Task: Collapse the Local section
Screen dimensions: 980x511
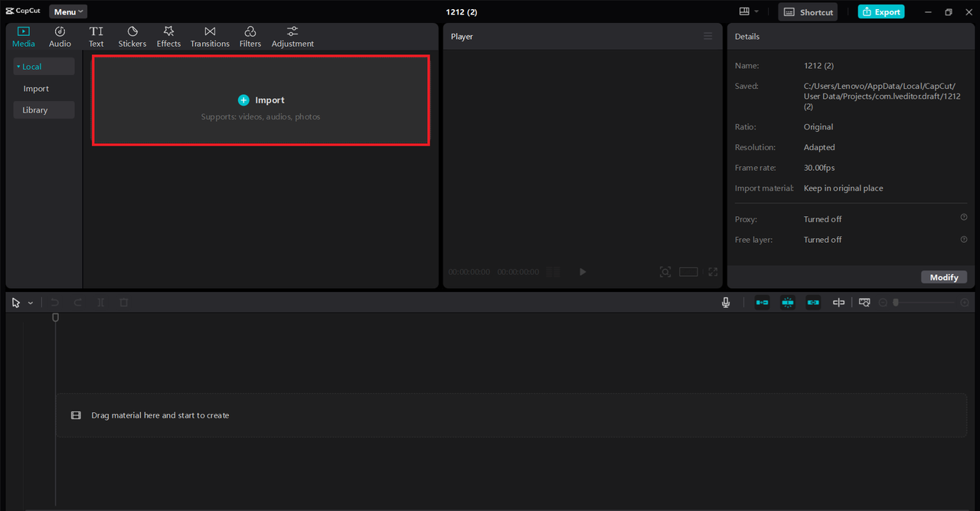Action: tap(44, 67)
